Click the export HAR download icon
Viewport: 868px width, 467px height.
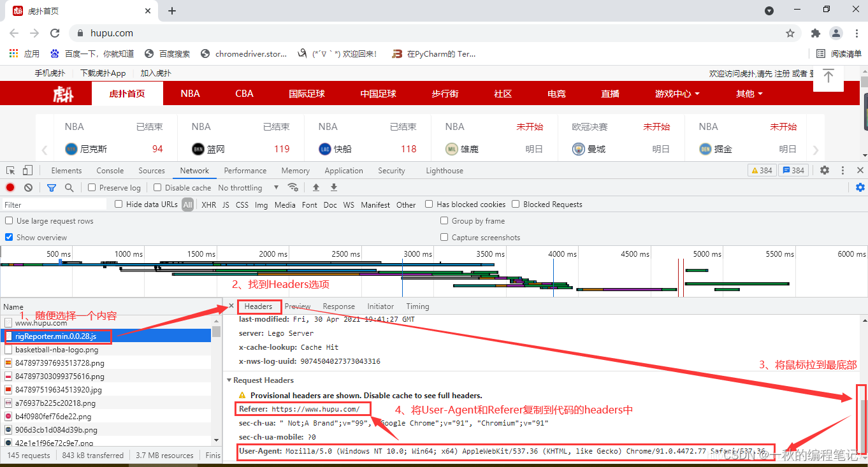click(334, 187)
